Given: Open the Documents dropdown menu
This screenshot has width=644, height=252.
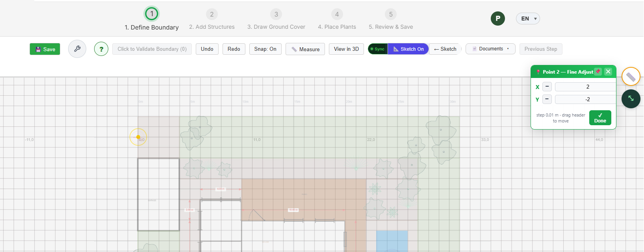Looking at the screenshot, I should click(x=490, y=49).
